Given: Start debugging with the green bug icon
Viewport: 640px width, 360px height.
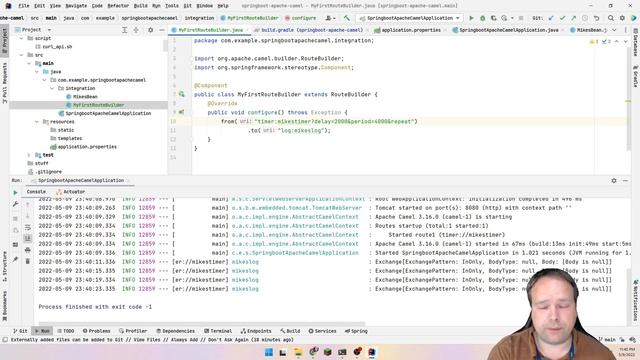Looking at the screenshot, I should (482, 18).
